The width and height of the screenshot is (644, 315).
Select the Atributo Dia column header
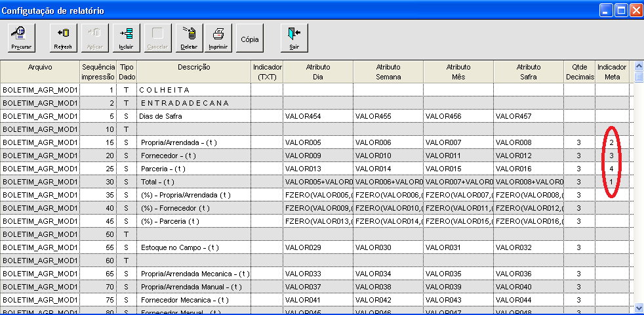318,72
